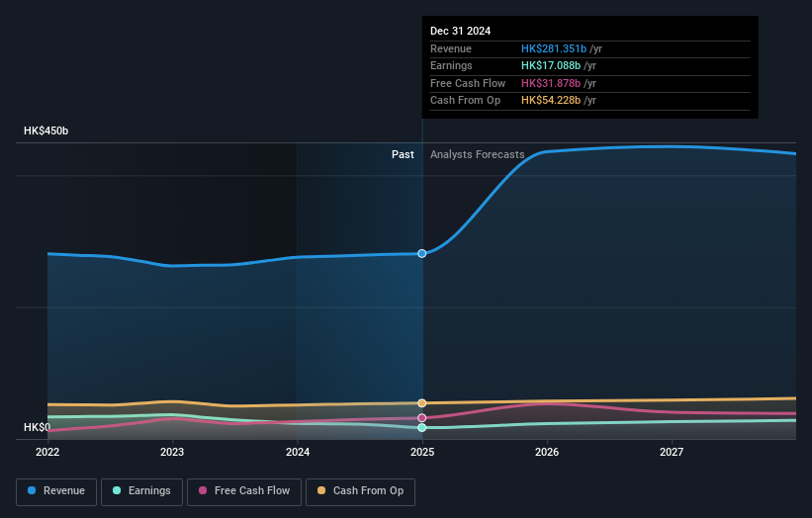Click the HK$17.088b earnings value

coord(551,65)
